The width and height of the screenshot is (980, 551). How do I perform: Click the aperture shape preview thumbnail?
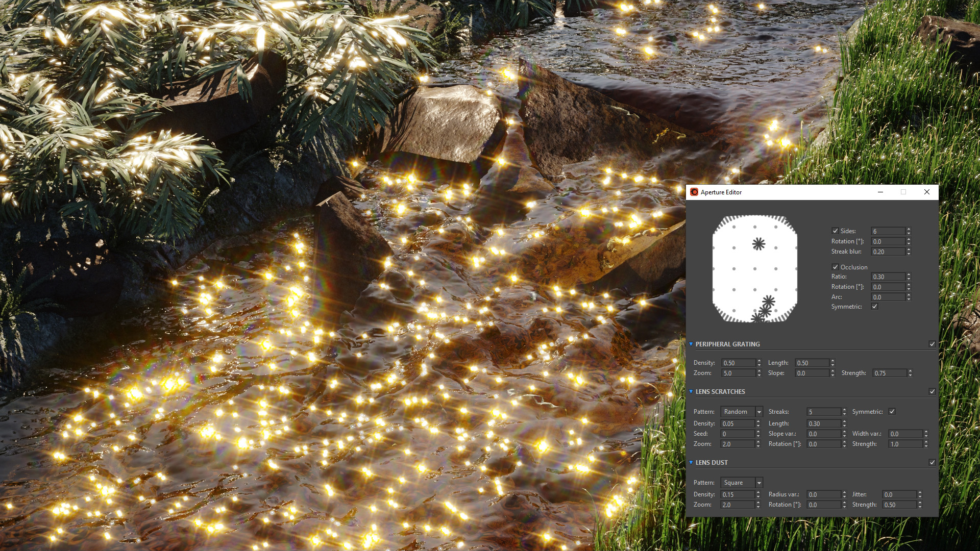click(x=754, y=269)
